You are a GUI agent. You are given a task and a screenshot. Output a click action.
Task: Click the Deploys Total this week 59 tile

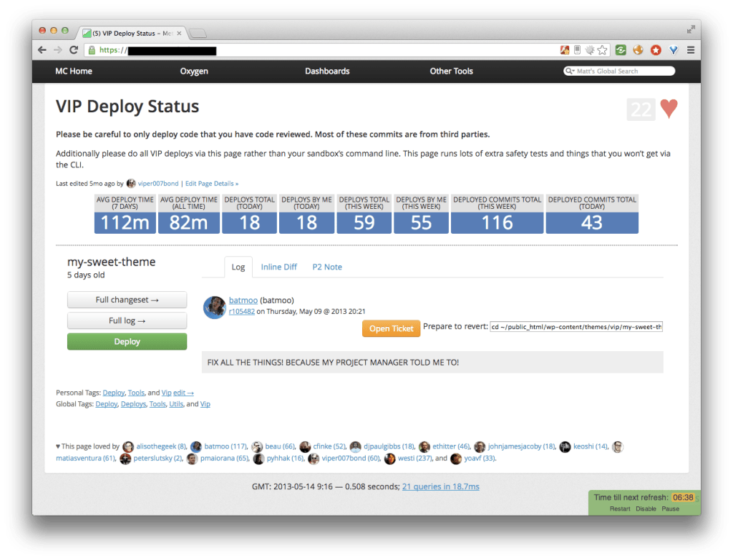(x=364, y=214)
